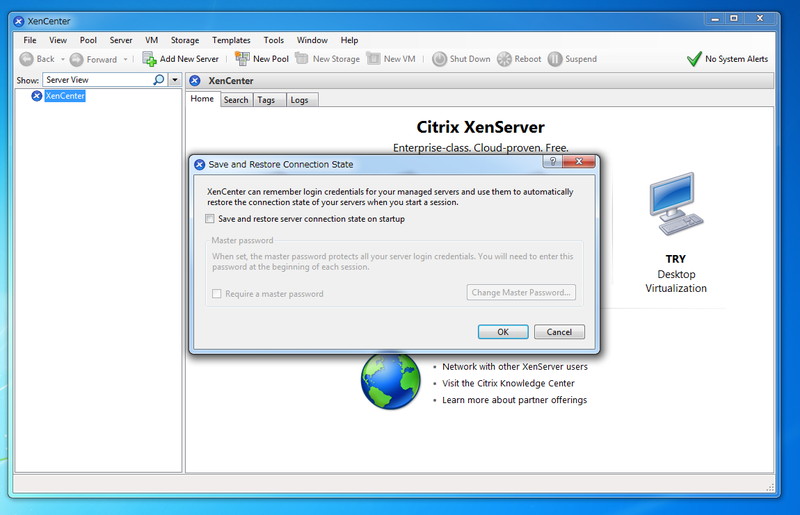Switch to the Search tab

point(236,100)
